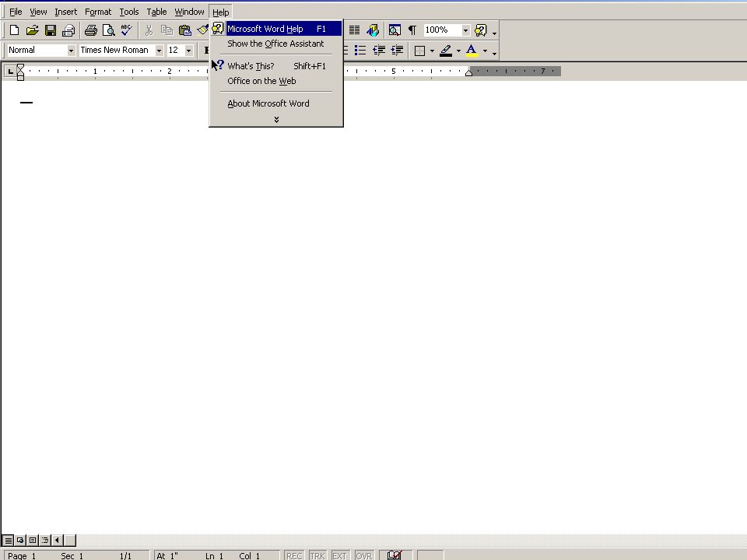
Task: Switch to Normal View button
Action: 8,540
